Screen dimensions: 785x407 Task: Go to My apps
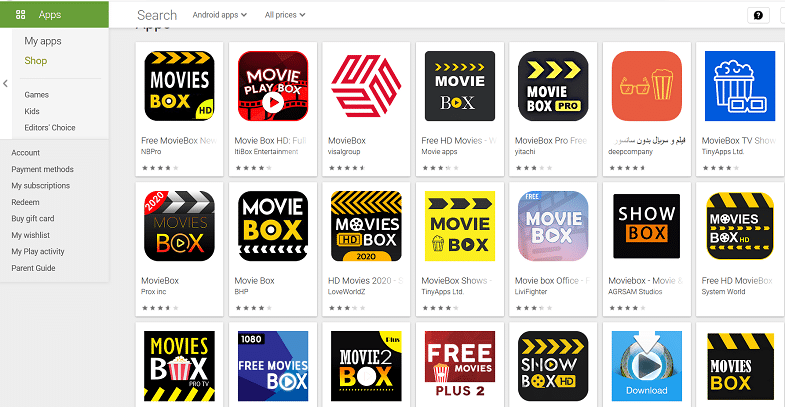[x=43, y=41]
